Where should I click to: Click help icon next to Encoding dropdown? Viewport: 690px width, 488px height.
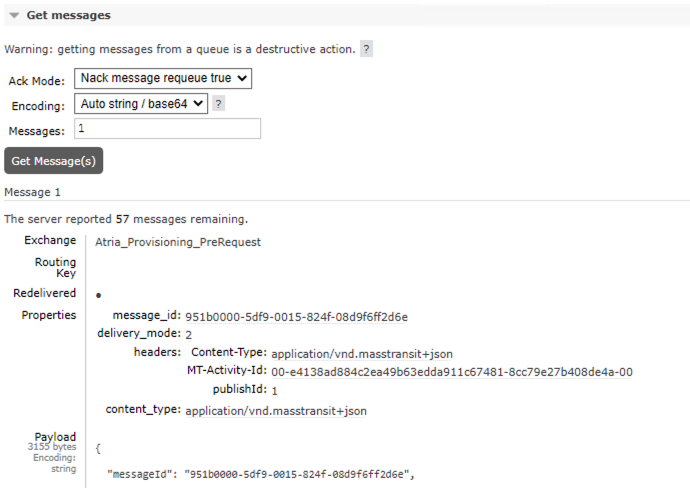[218, 104]
